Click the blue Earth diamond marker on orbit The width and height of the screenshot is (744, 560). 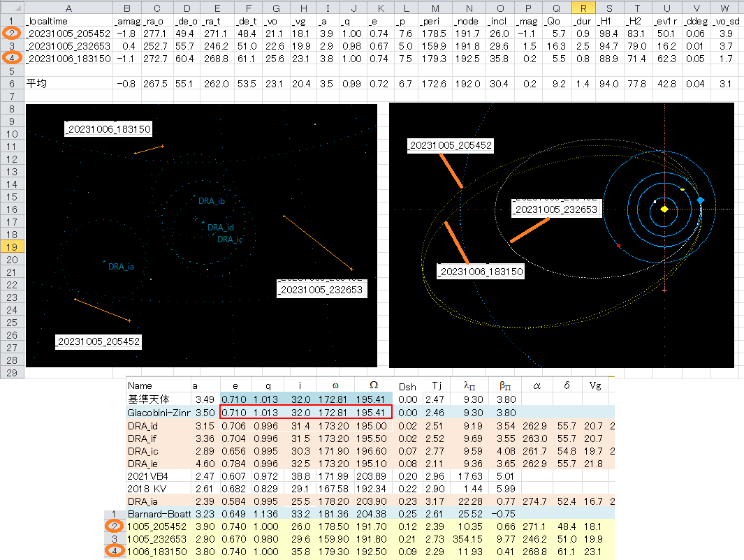[x=700, y=200]
